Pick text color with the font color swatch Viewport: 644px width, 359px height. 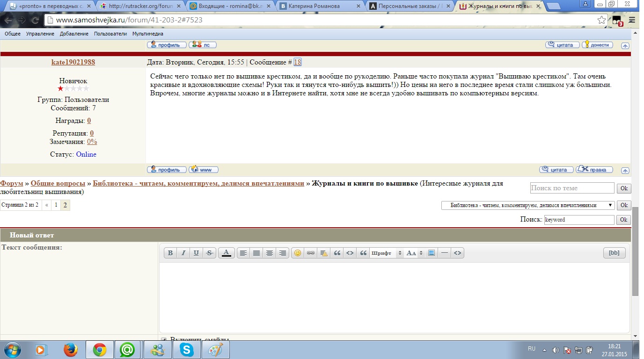[x=227, y=253]
